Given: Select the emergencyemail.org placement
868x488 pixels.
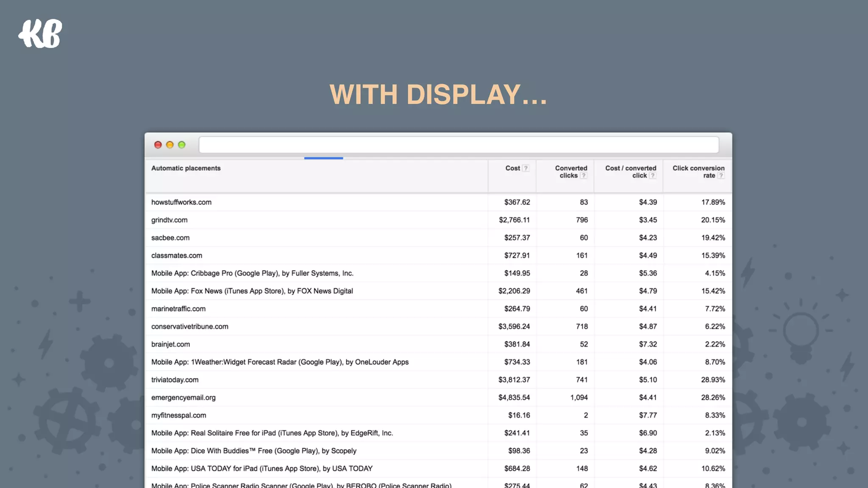Looking at the screenshot, I should coord(184,398).
